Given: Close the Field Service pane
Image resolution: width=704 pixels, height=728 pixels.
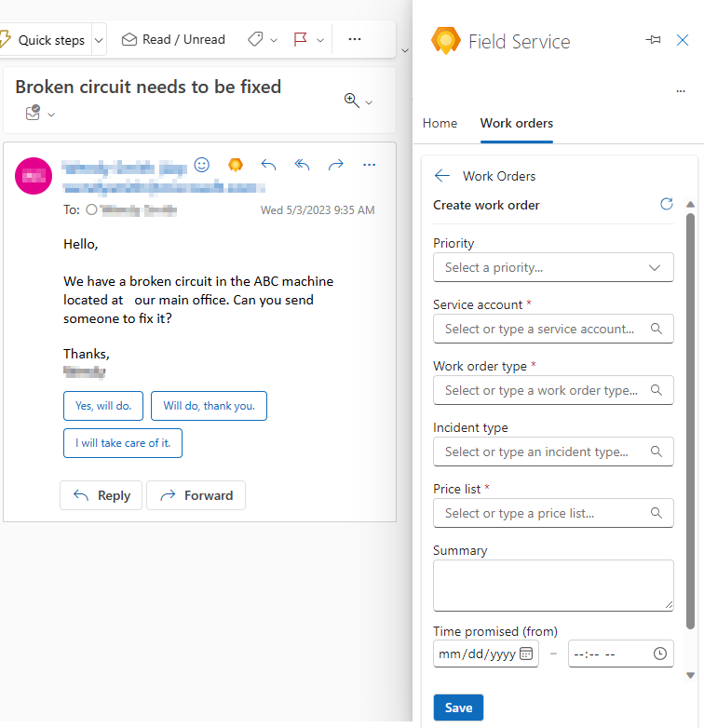Looking at the screenshot, I should [x=683, y=40].
